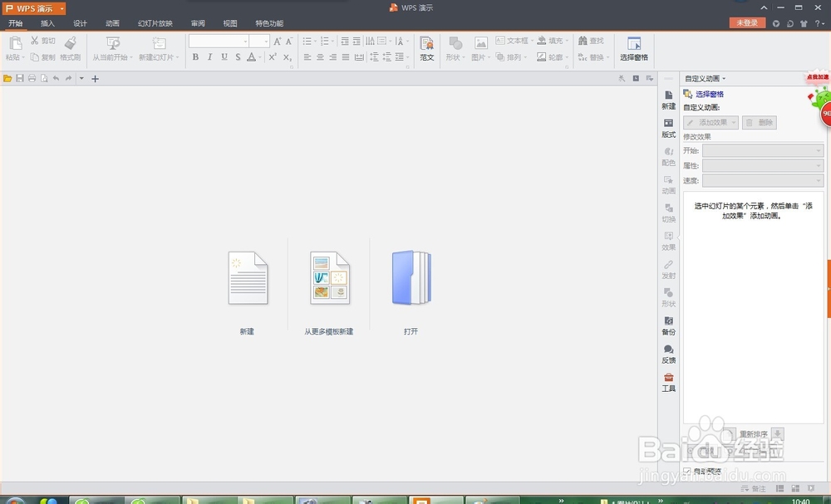
Task: Click the 选择窗格 link in panel
Action: (x=710, y=94)
